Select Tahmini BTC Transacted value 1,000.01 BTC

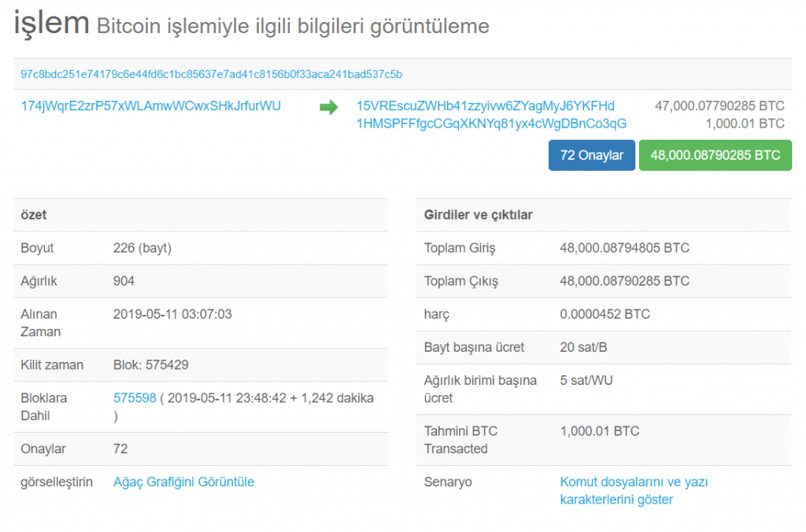[599, 431]
